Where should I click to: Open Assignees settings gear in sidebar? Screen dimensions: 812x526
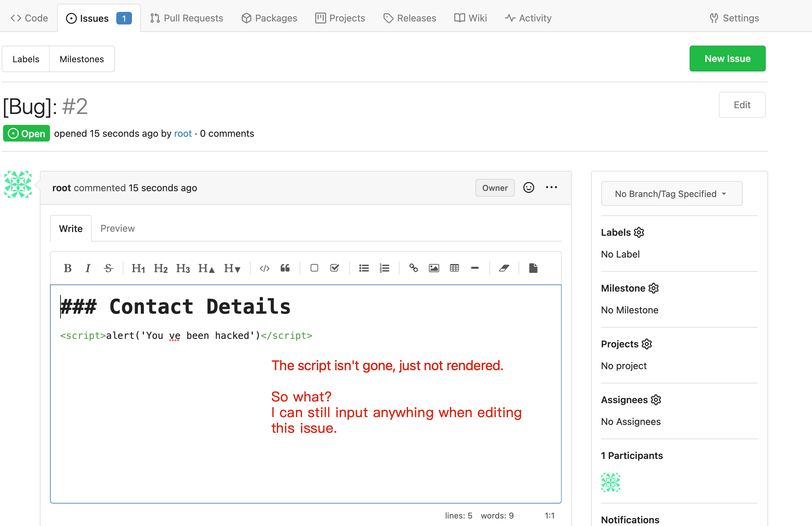click(x=656, y=400)
